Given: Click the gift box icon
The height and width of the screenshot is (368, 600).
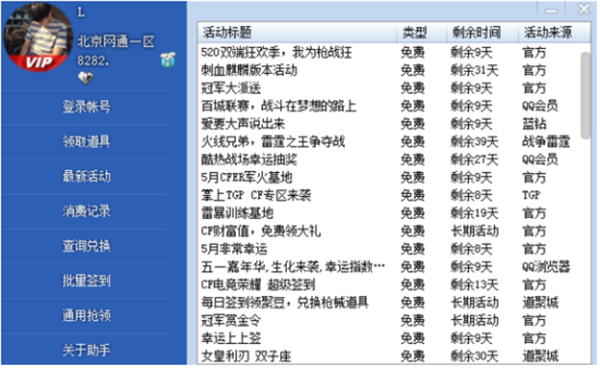Looking at the screenshot, I should point(168,60).
